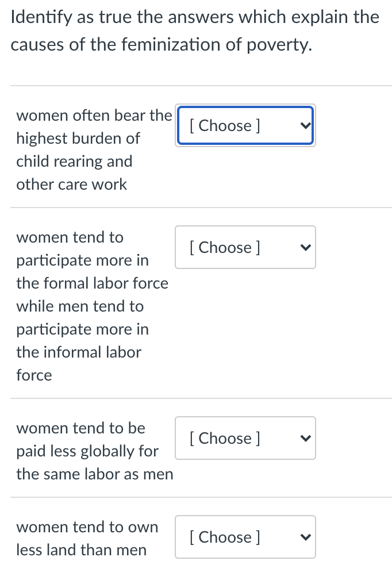The height and width of the screenshot is (576, 392).
Task: Click the question line starting 'Identify as true'
Action: 195,17
